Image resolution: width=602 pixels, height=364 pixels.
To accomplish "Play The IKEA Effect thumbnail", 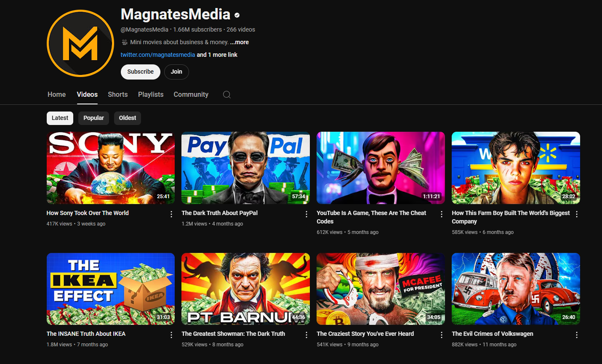I will (111, 289).
